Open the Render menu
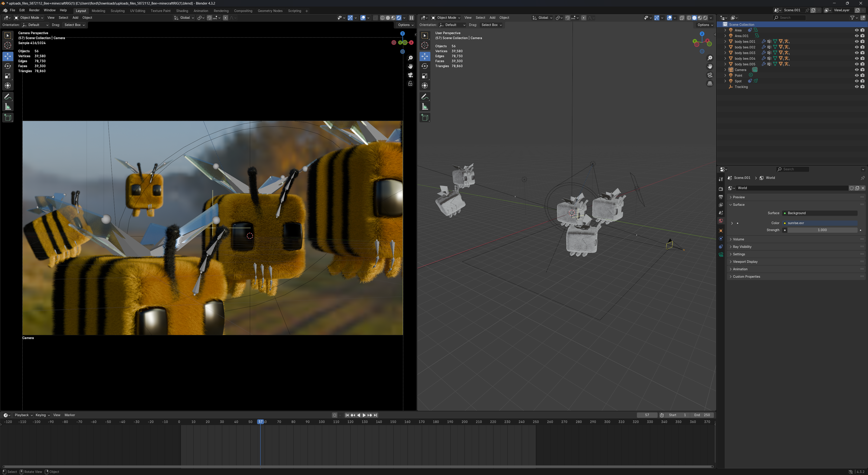 click(34, 10)
